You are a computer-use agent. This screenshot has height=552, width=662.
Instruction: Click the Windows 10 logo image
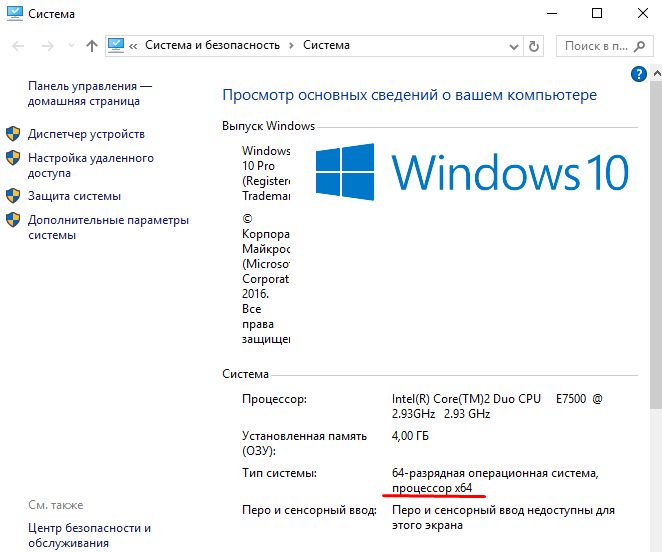tap(472, 172)
